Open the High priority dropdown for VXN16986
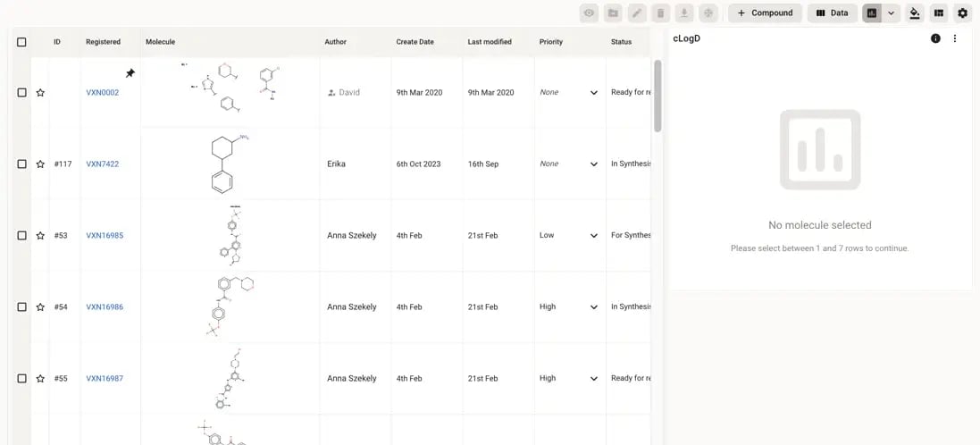Image resolution: width=980 pixels, height=445 pixels. (x=593, y=307)
